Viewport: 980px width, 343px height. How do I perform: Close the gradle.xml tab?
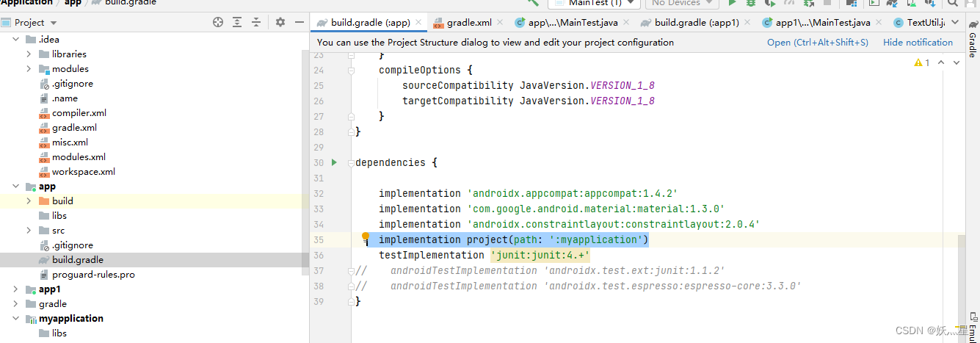(x=500, y=23)
